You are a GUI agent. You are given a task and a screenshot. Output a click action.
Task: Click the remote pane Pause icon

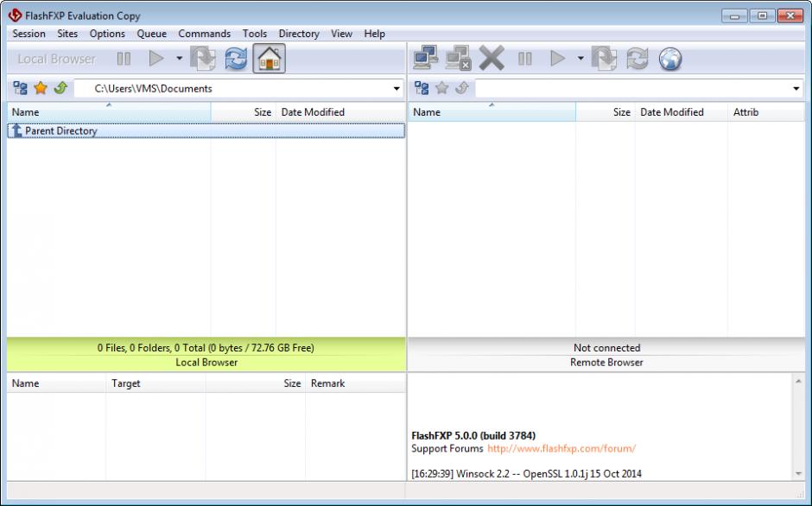(x=524, y=59)
